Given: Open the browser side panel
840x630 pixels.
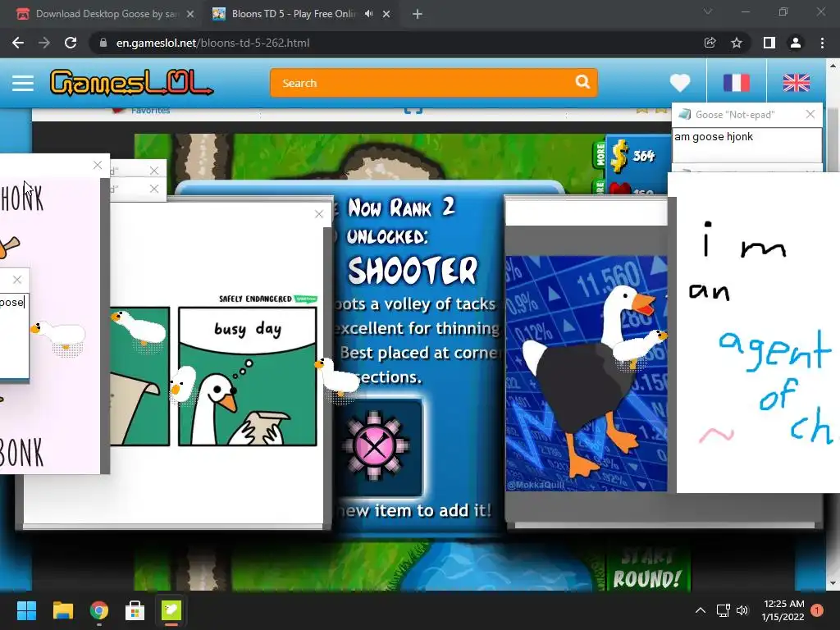Looking at the screenshot, I should [x=769, y=43].
